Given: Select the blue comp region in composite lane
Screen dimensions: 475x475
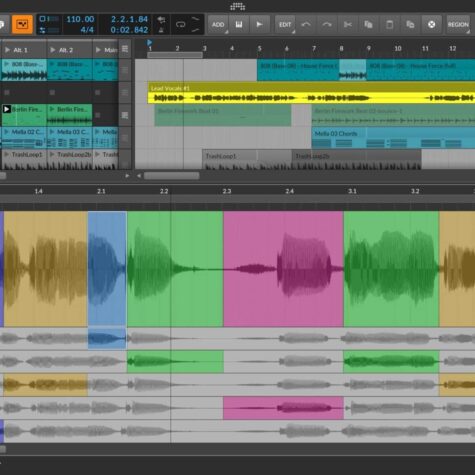Looking at the screenshot, I should point(107,269).
